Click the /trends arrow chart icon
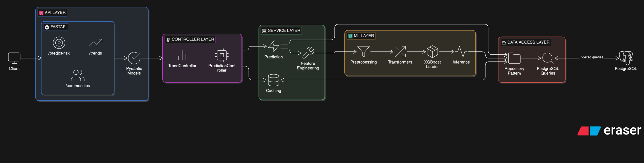The image size is (644, 163). (x=95, y=43)
